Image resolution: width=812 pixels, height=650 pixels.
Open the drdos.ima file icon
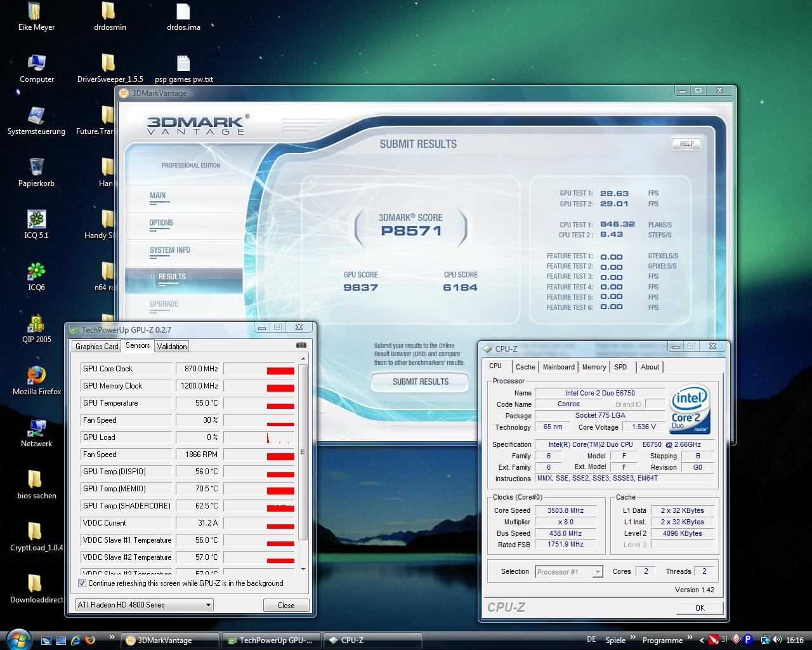183,11
